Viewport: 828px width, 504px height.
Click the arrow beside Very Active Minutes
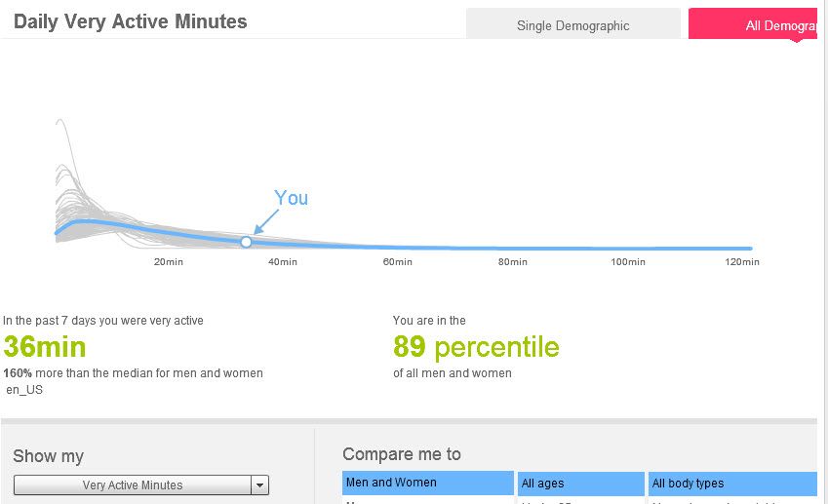pyautogui.click(x=259, y=485)
